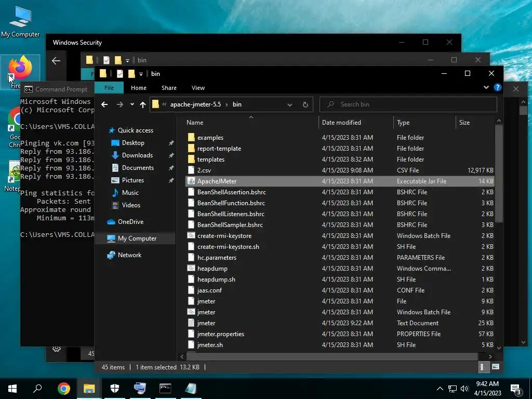This screenshot has width=532, height=399.
Task: Sort files by the Type column header
Action: tap(403, 123)
